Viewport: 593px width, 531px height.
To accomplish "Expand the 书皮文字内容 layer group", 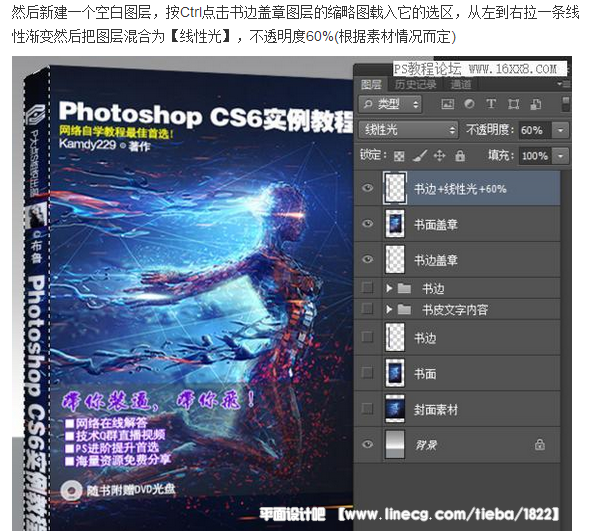I will [389, 310].
